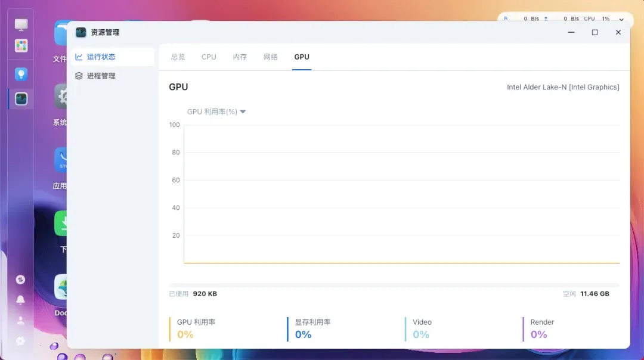This screenshot has height=360, width=644.
Task: Select the 网络 tab
Action: point(271,57)
